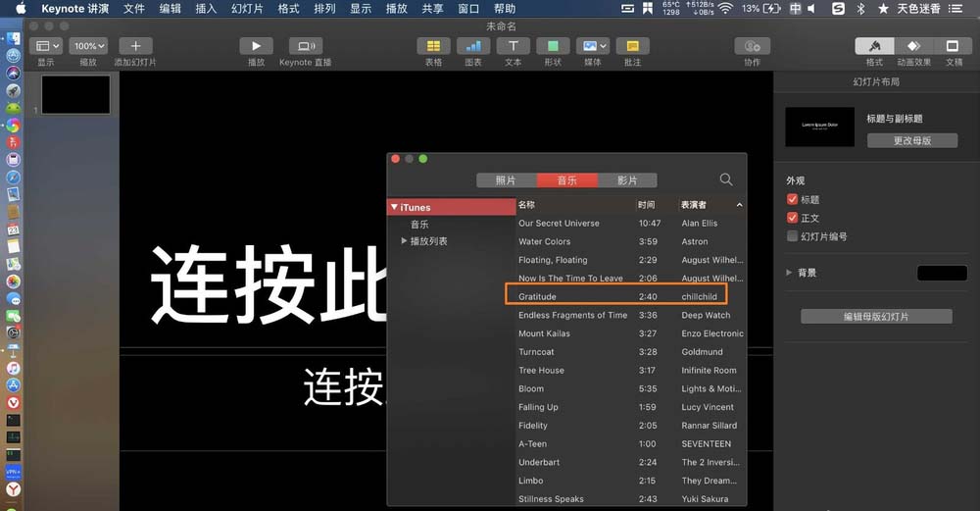Open the 显示 view options toolbar button
980x511 pixels.
click(x=46, y=46)
